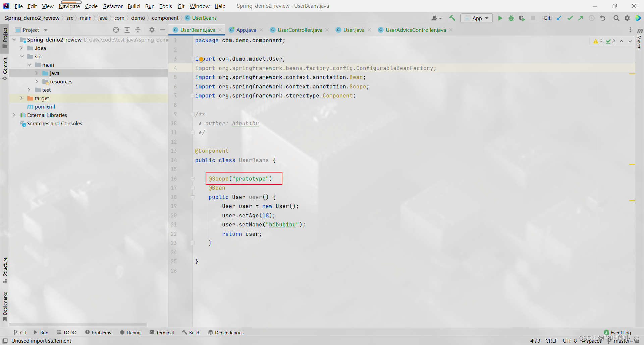The image size is (644, 345).
Task: Open Search Everywhere magnifier
Action: [616, 18]
